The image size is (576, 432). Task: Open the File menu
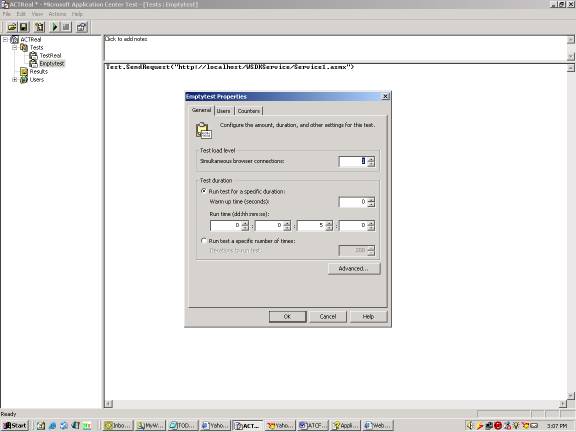tap(7, 14)
